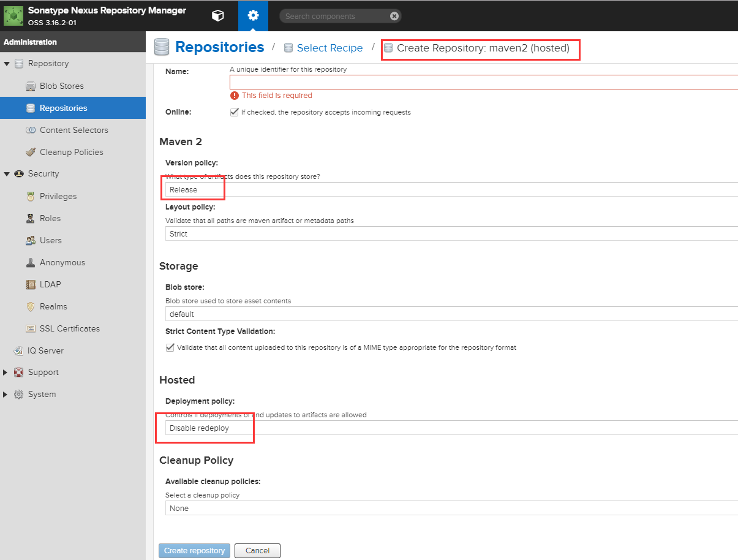Click the System gear icon

(x=19, y=395)
